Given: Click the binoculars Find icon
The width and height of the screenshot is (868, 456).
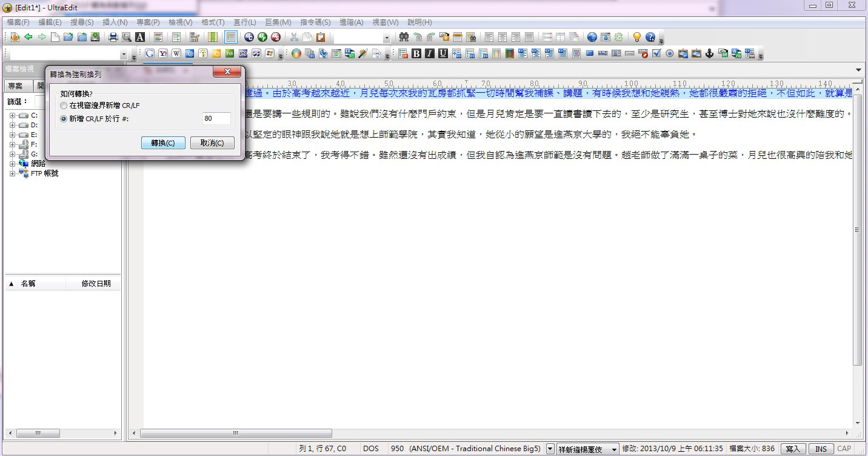Looking at the screenshot, I should click(x=404, y=37).
